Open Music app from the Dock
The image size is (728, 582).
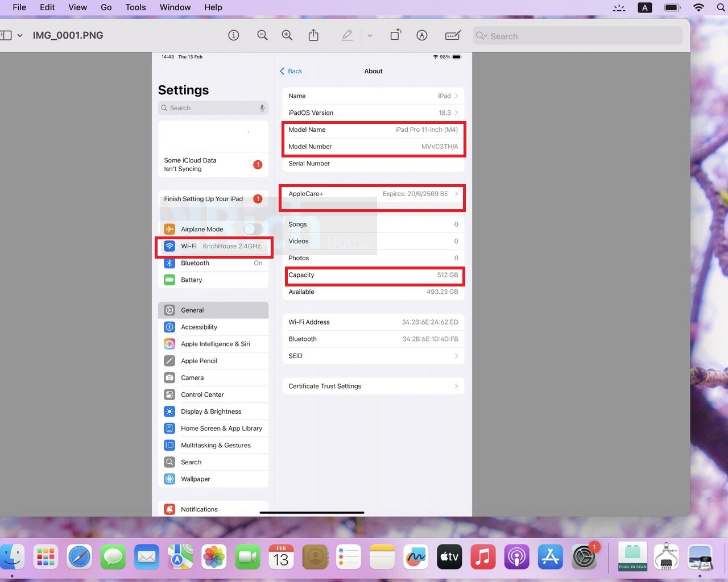point(483,557)
